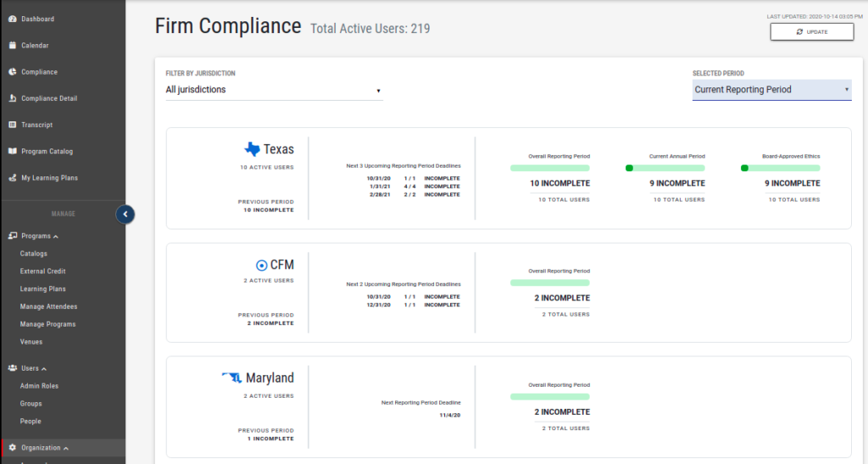Open Manage Attendees under Programs
The height and width of the screenshot is (464, 868).
(x=48, y=307)
